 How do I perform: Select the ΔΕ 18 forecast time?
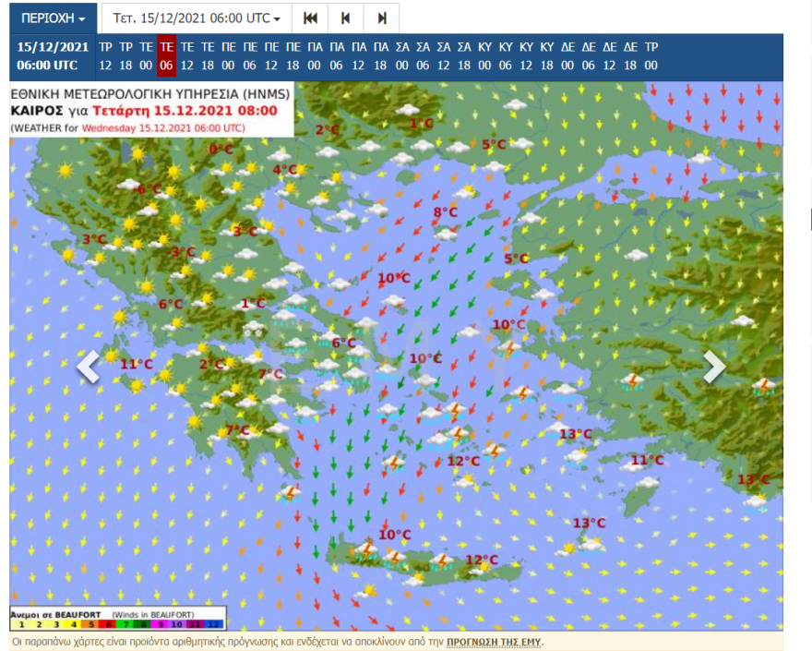click(630, 56)
